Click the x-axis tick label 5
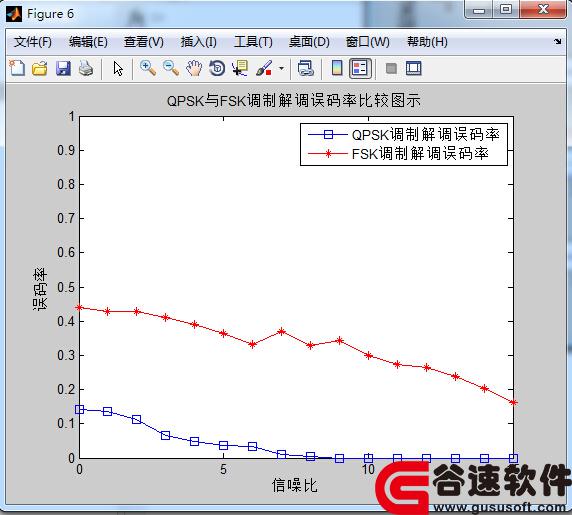The height and width of the screenshot is (515, 572). coord(223,469)
